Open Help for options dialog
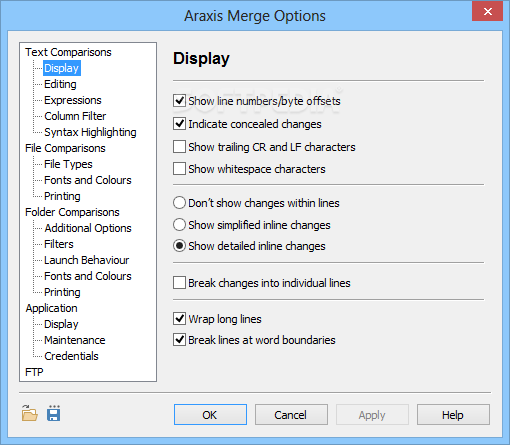This screenshot has width=510, height=445. click(x=453, y=415)
